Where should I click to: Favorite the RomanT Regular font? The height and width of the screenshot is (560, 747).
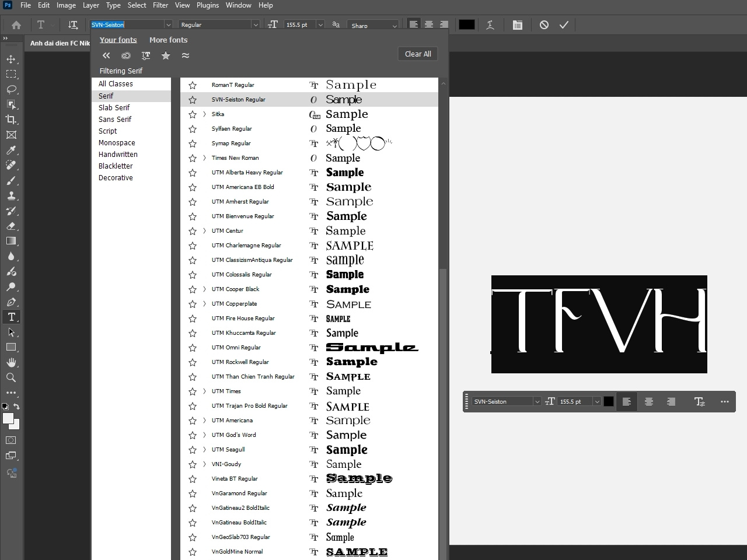pos(193,85)
